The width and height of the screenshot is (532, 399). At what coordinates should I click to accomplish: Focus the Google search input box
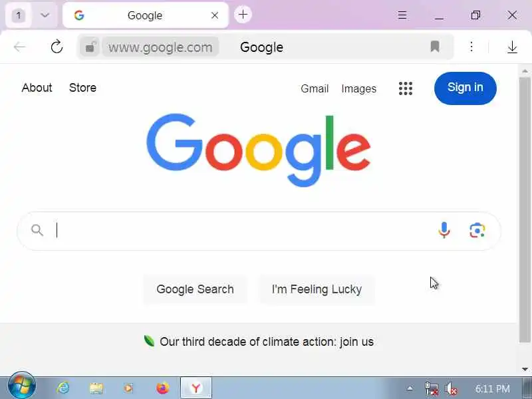coord(244,231)
